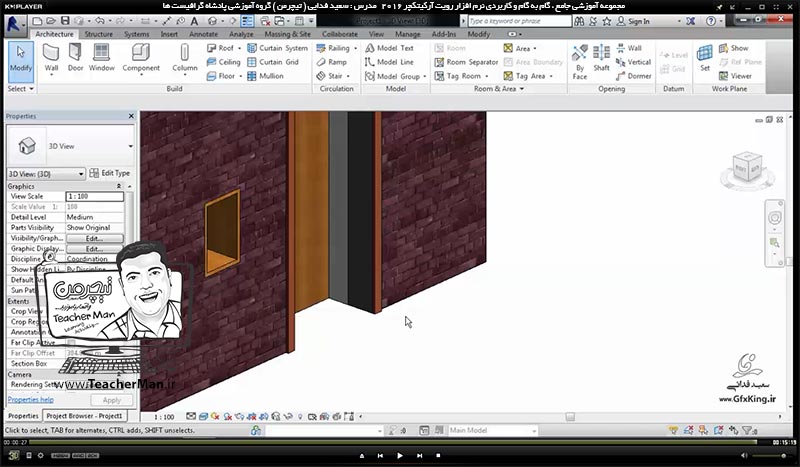Viewport: 800px width, 467px height.
Task: Switch to the Structure ribbon tab
Action: tap(98, 34)
